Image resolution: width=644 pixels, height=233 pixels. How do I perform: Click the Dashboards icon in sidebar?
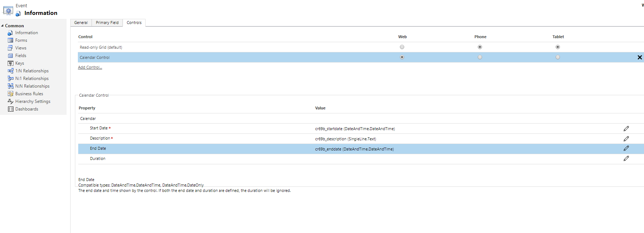pyautogui.click(x=11, y=109)
